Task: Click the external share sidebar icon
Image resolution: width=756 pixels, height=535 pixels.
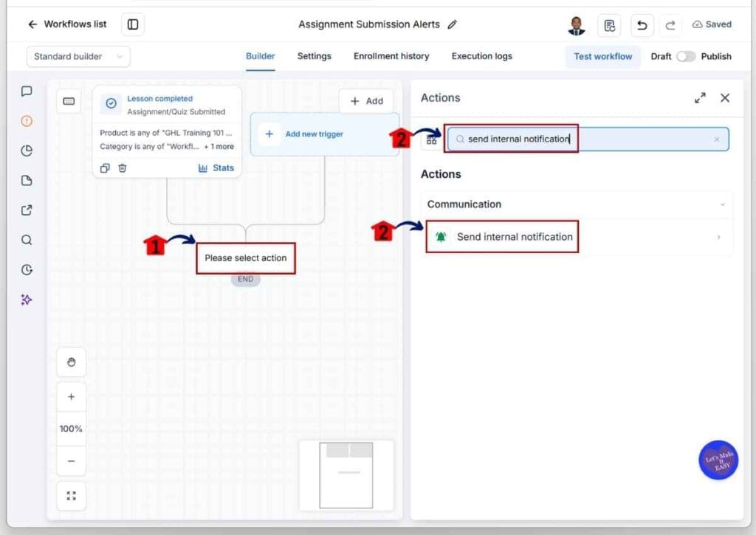Action: 27,210
